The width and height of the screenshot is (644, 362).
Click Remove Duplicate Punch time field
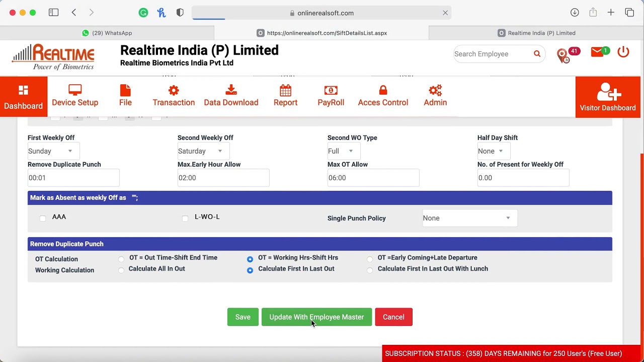[73, 177]
